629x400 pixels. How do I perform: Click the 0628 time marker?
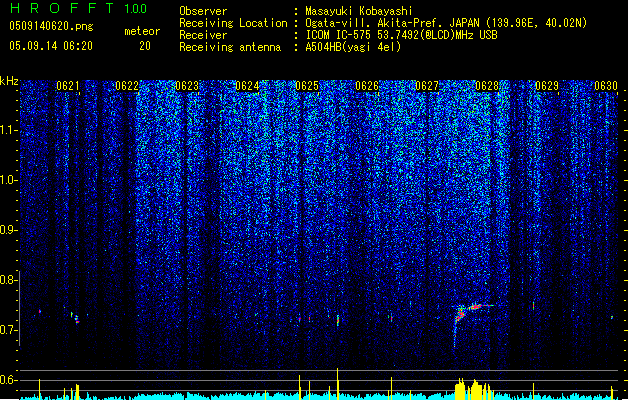coord(487,86)
